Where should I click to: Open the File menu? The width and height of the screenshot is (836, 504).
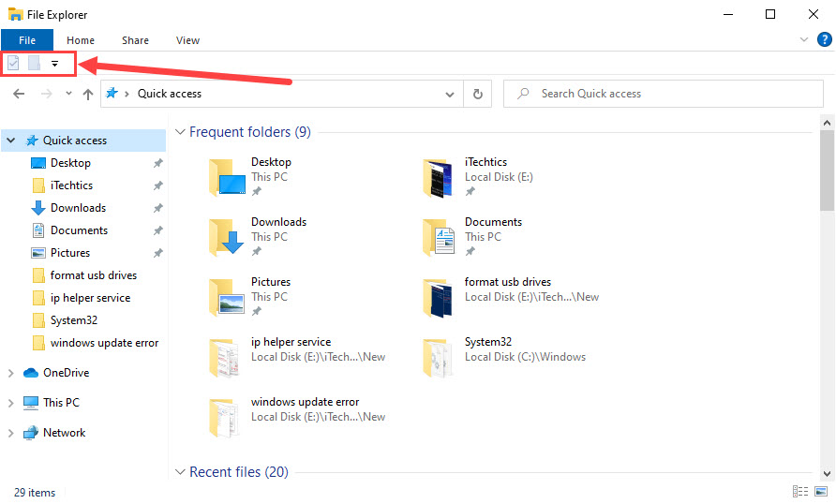(x=27, y=40)
